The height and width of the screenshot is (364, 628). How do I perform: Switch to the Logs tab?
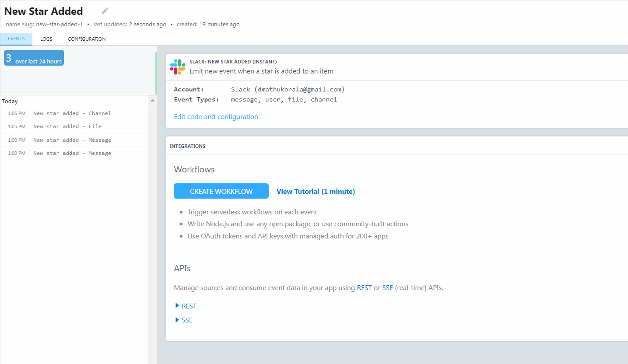pos(46,39)
